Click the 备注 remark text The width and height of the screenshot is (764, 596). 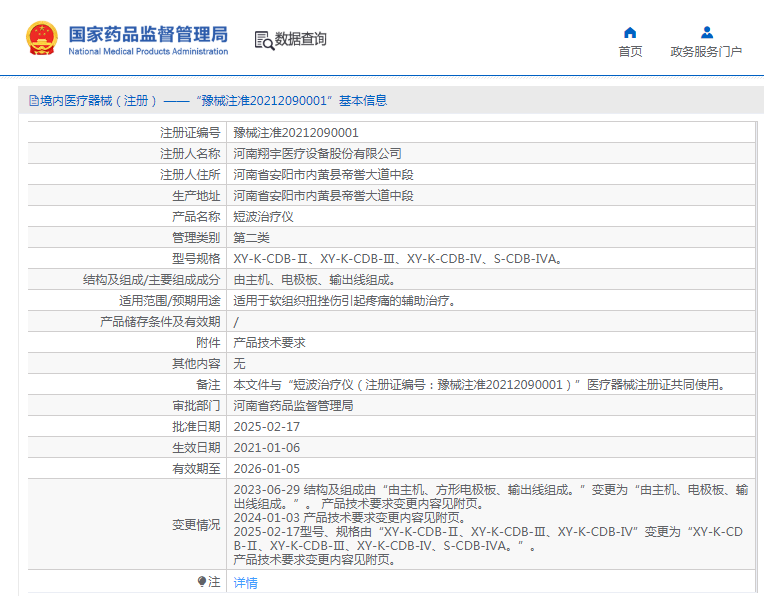(479, 385)
